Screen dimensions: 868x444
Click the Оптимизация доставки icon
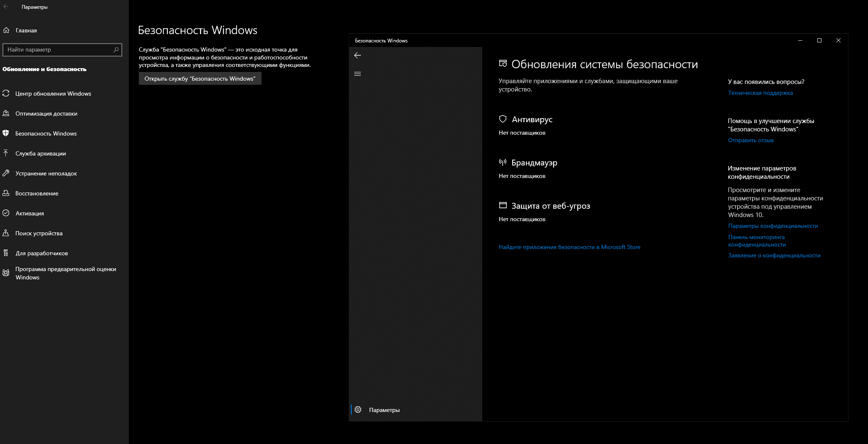[6, 113]
